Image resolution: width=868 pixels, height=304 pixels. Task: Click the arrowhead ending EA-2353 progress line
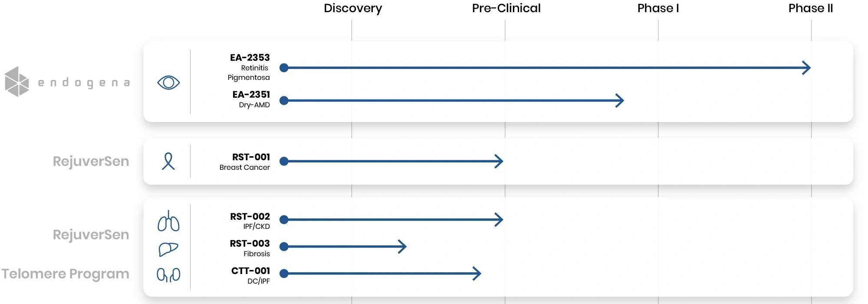pos(806,68)
